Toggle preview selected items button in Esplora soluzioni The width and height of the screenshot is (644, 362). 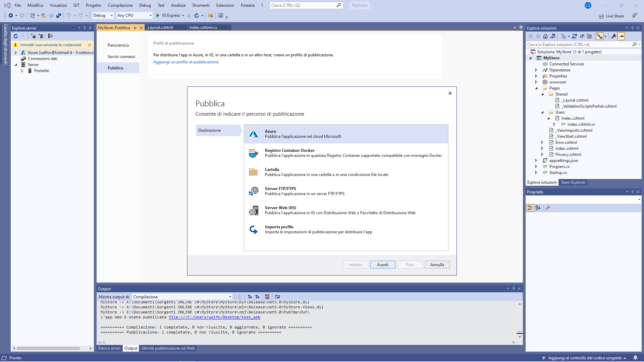(x=621, y=36)
